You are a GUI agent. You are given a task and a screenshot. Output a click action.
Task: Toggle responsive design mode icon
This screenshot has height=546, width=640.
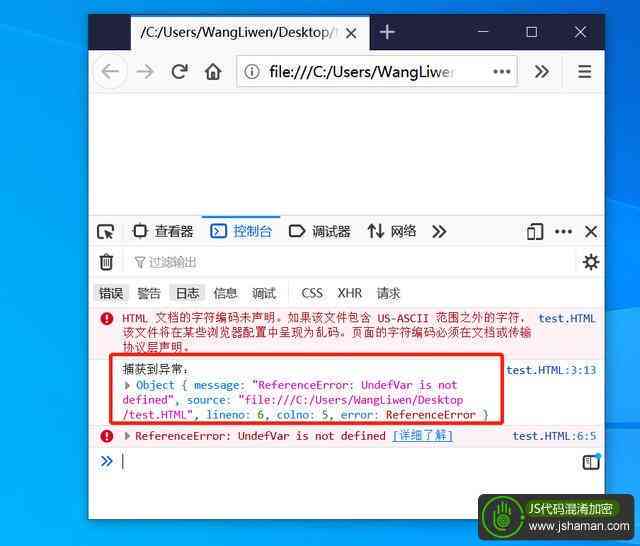pos(535,232)
